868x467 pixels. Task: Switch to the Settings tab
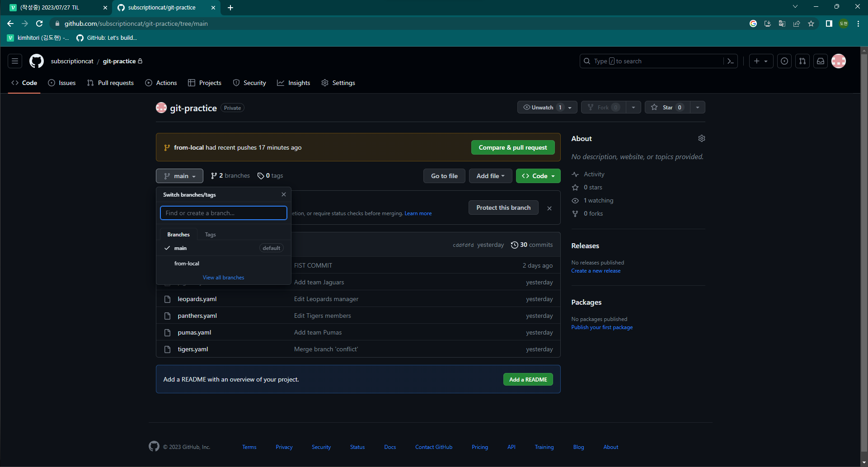[x=338, y=83]
